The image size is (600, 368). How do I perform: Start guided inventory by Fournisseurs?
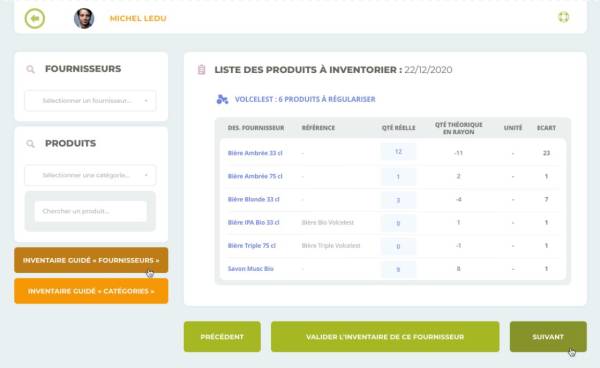click(91, 260)
